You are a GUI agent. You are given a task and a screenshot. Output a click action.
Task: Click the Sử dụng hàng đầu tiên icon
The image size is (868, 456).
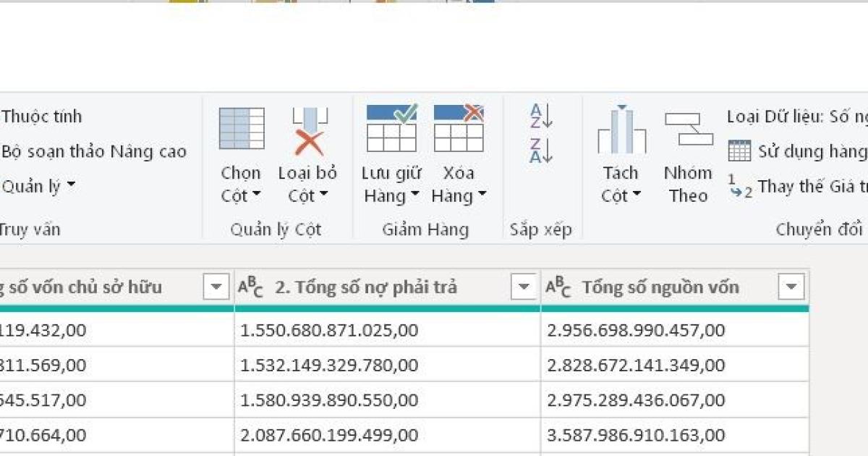pos(739,151)
